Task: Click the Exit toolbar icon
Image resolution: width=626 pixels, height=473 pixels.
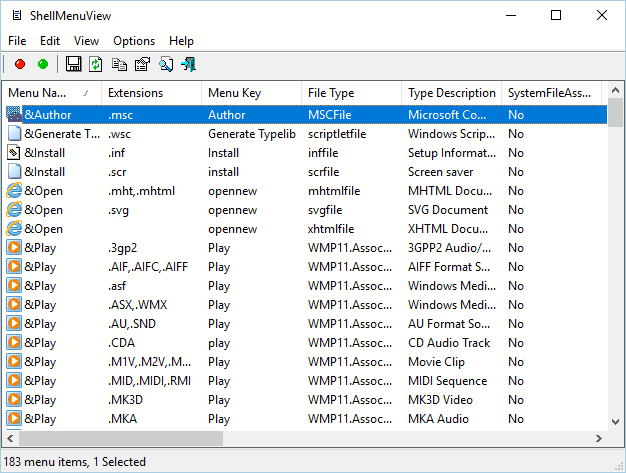Action: point(188,64)
